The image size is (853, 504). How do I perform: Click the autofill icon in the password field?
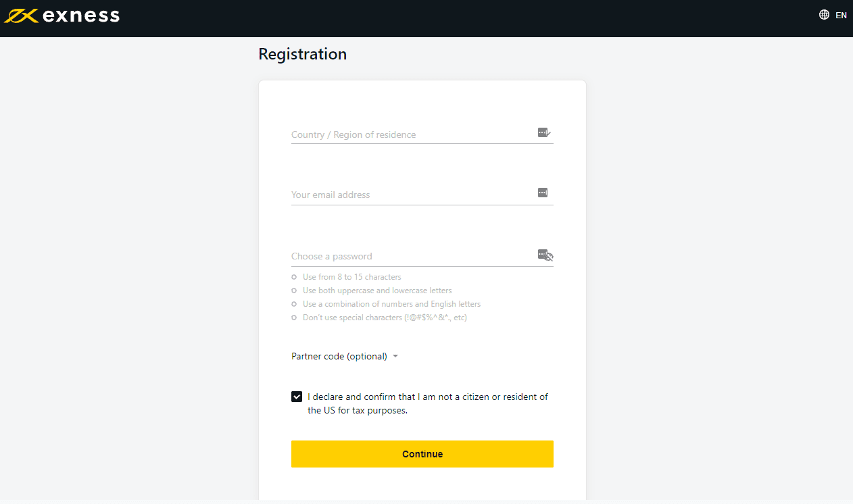click(x=542, y=253)
